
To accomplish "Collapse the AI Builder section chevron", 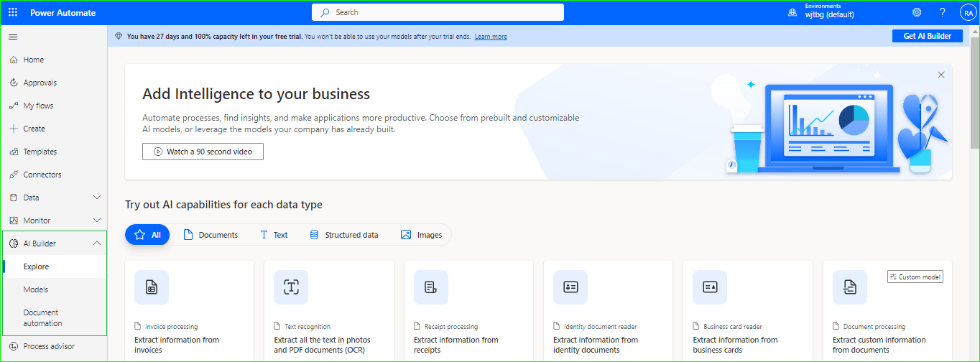I will [97, 243].
